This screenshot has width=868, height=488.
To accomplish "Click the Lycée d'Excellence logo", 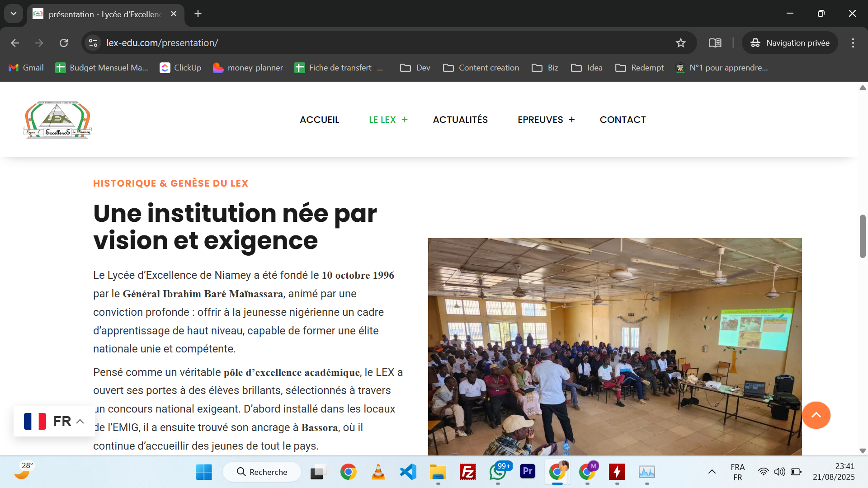I will pos(57,120).
